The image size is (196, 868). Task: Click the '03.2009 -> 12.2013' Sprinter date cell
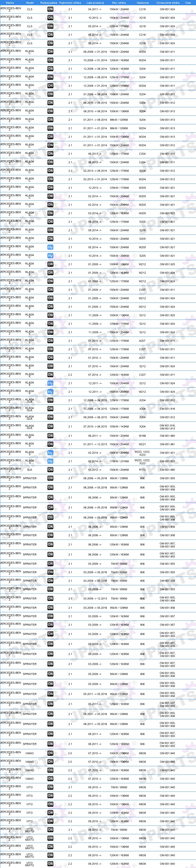click(x=95, y=598)
